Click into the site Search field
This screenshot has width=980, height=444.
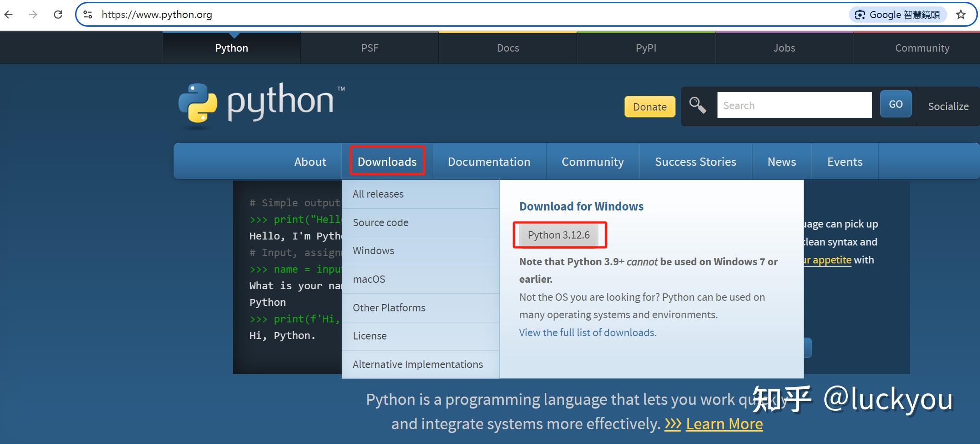794,105
